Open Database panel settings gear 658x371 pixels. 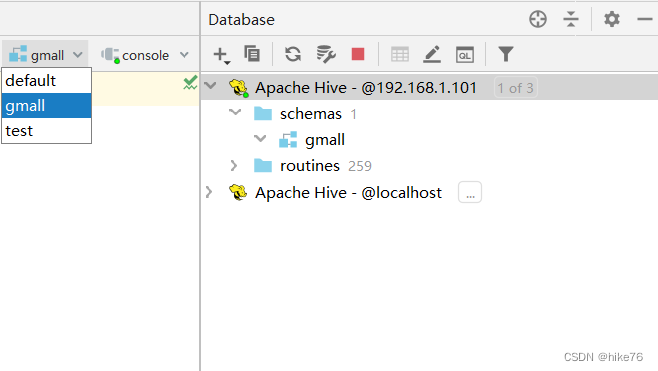(612, 19)
